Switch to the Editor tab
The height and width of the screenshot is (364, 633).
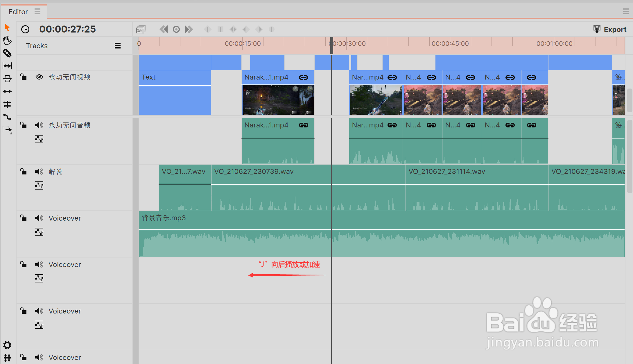click(x=18, y=12)
